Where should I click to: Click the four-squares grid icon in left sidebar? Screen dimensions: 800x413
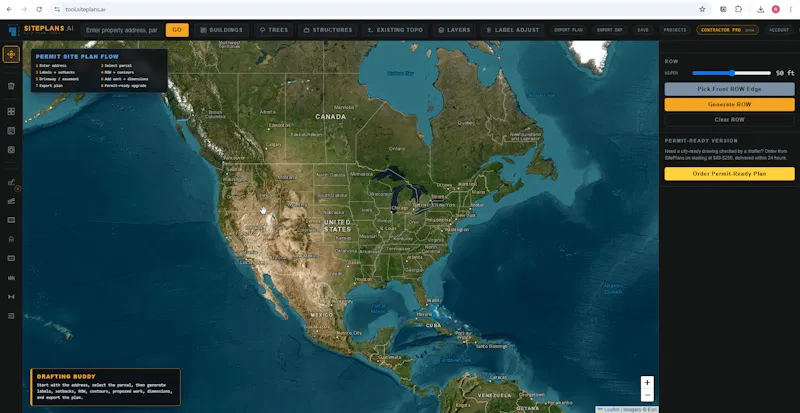(11, 111)
